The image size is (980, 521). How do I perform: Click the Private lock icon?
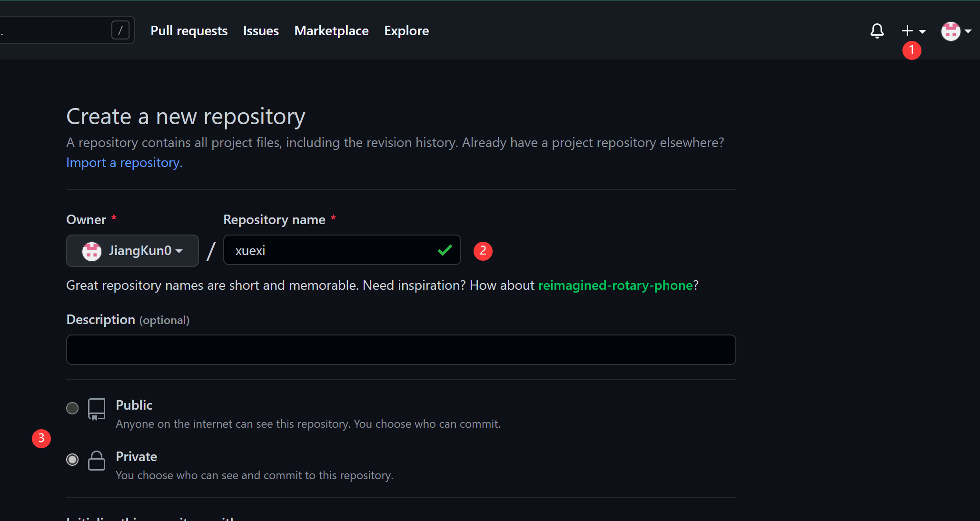(97, 460)
